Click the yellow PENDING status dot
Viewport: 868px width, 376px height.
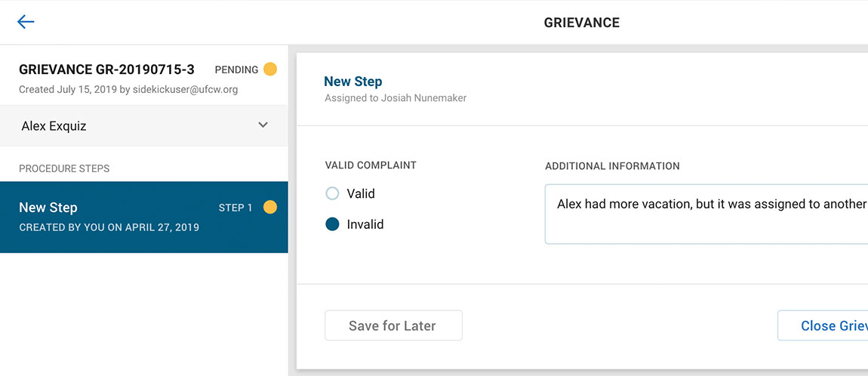click(269, 69)
